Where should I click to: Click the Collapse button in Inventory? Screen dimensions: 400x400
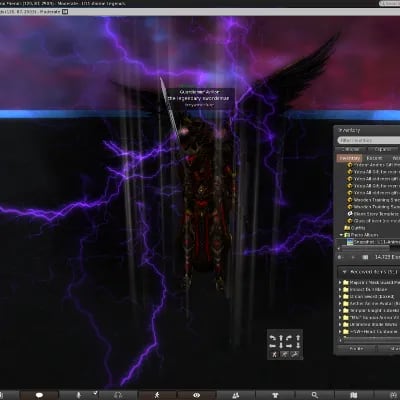pyautogui.click(x=351, y=149)
